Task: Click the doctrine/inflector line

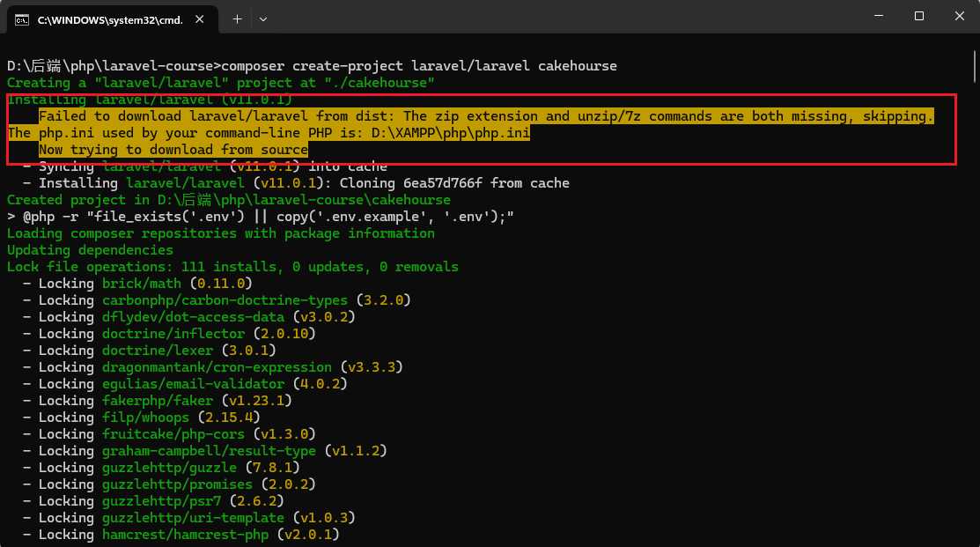Action: [169, 334]
